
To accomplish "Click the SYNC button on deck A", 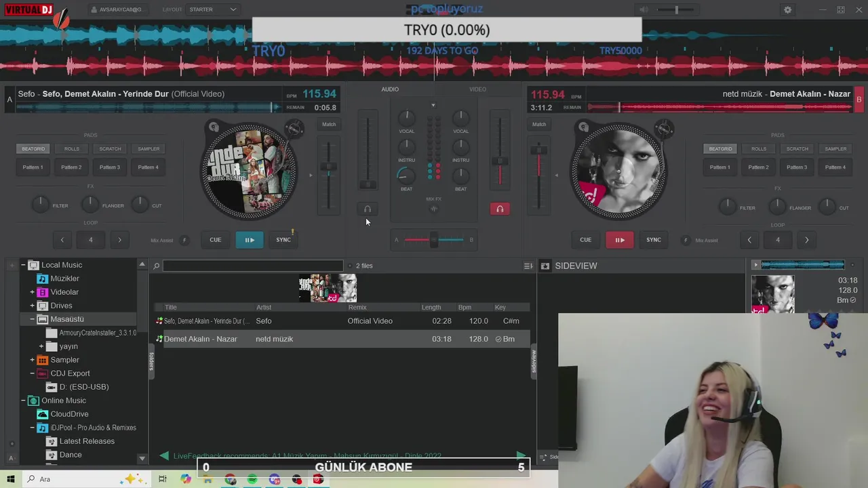I will click(283, 240).
